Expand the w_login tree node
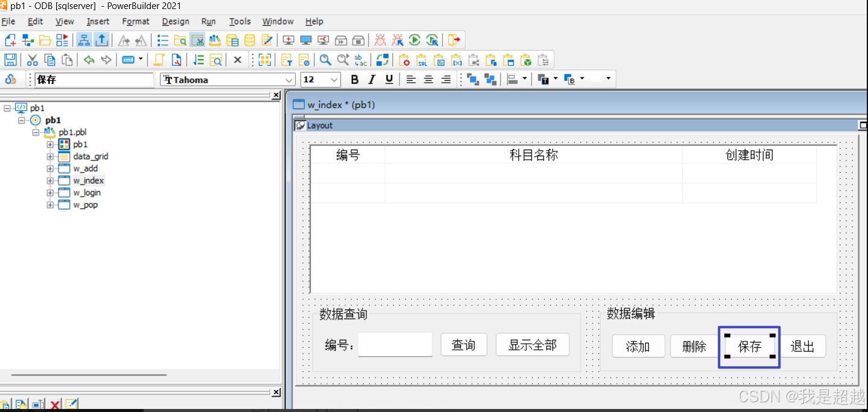The width and height of the screenshot is (868, 412). [x=49, y=192]
